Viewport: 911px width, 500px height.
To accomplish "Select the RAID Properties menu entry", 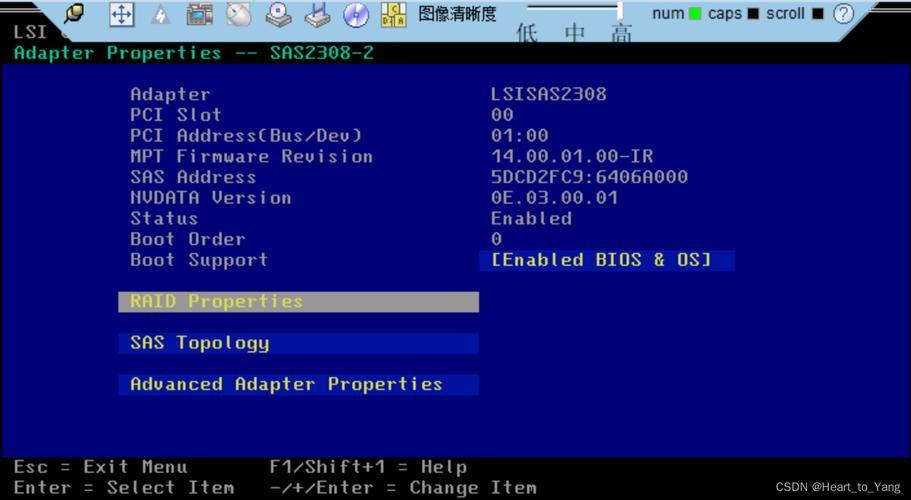I will pos(298,302).
